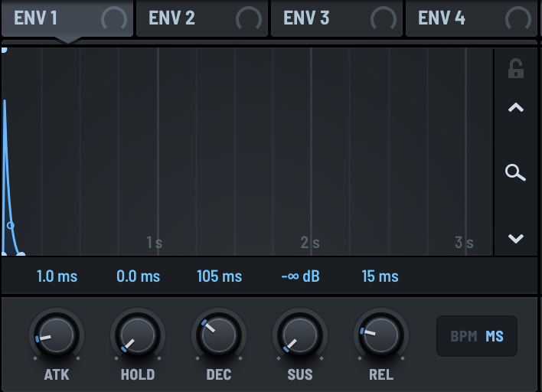
Task: Click the release value 15 ms
Action: click(380, 276)
